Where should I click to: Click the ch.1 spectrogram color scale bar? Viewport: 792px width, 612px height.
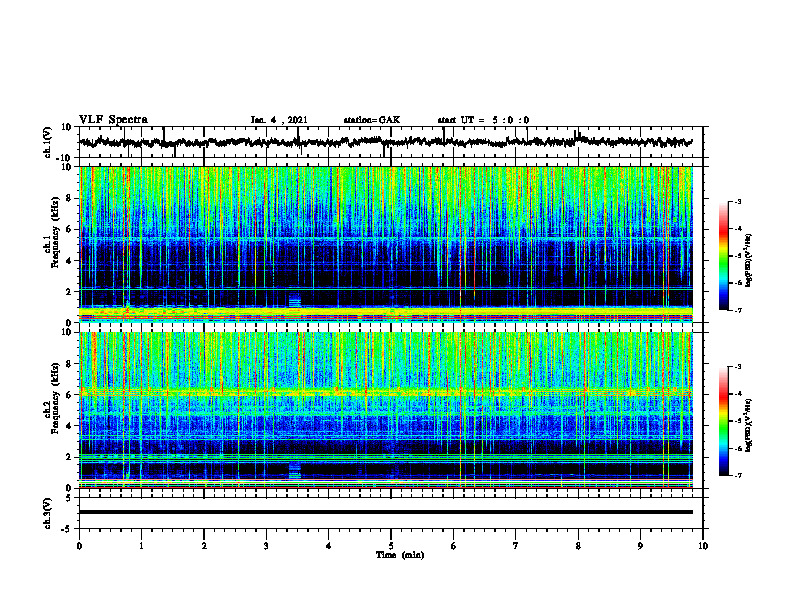723,256
